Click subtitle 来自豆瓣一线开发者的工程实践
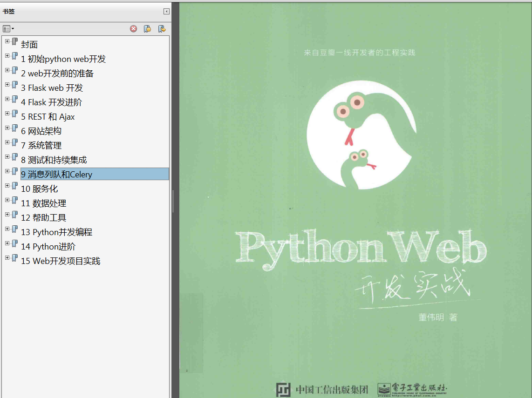The height and width of the screenshot is (398, 532). [359, 53]
